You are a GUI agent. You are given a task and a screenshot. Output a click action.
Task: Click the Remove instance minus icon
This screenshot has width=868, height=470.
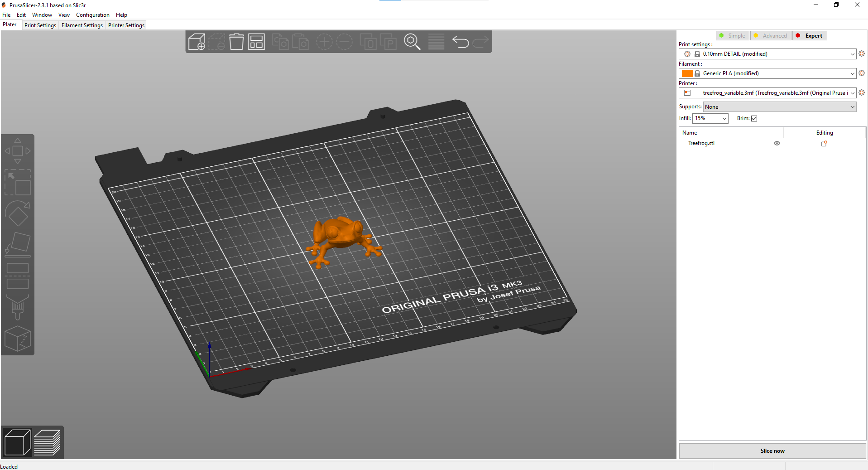click(344, 42)
